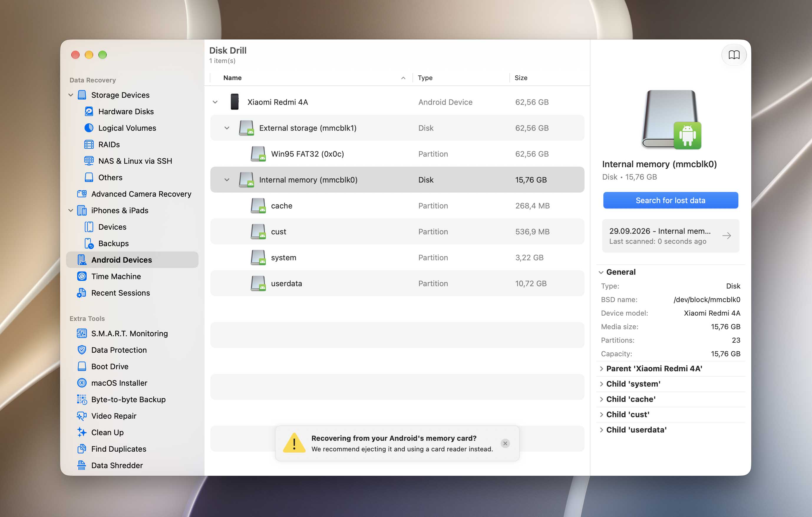The height and width of the screenshot is (517, 812).
Task: Click the userdata partition drive icon
Action: click(x=258, y=284)
